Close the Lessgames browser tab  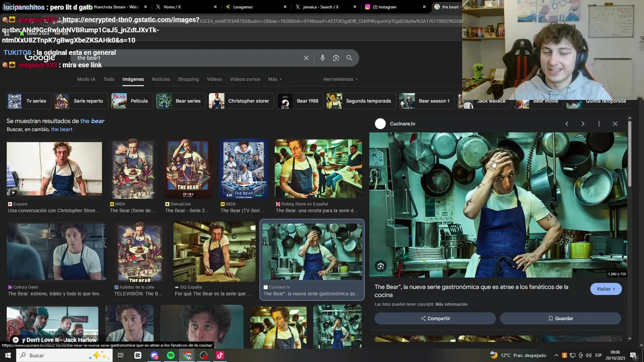pyautogui.click(x=285, y=7)
